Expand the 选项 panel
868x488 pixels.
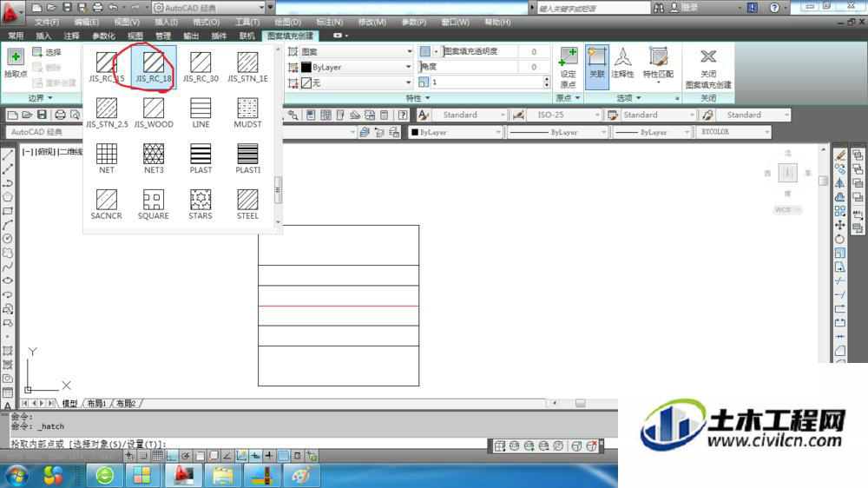628,98
